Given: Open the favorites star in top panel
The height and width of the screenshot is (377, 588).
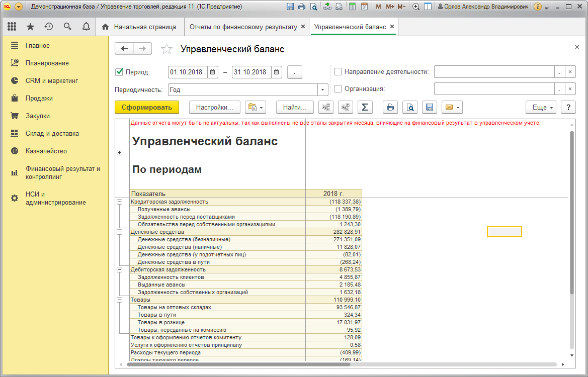Looking at the screenshot, I should tap(30, 27).
